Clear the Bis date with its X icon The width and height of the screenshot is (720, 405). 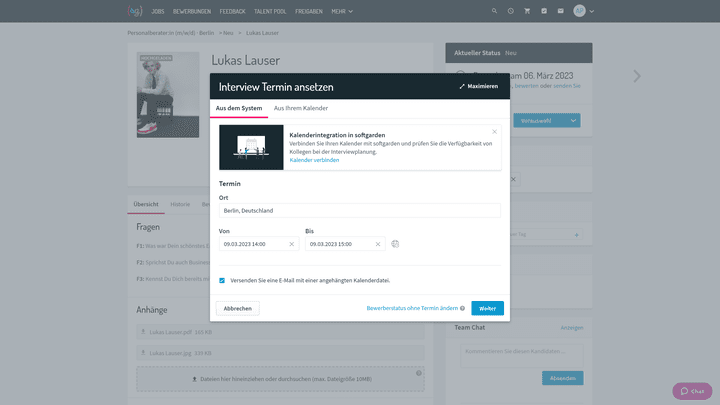point(377,244)
